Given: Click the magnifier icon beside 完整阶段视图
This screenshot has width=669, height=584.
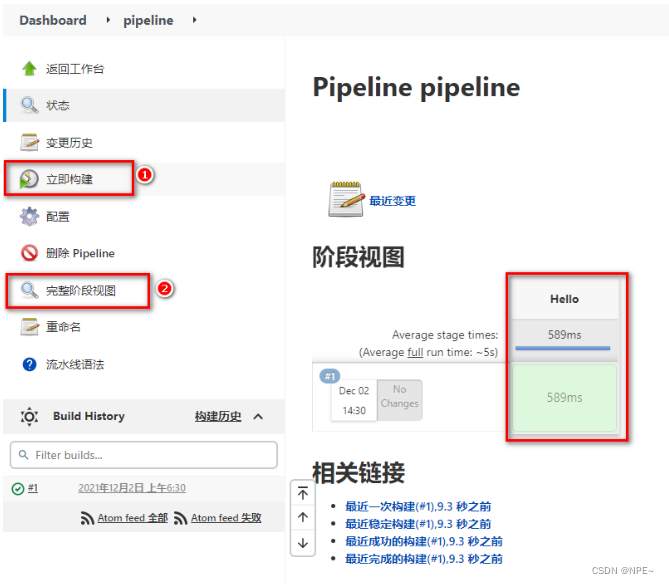Looking at the screenshot, I should tap(29, 291).
